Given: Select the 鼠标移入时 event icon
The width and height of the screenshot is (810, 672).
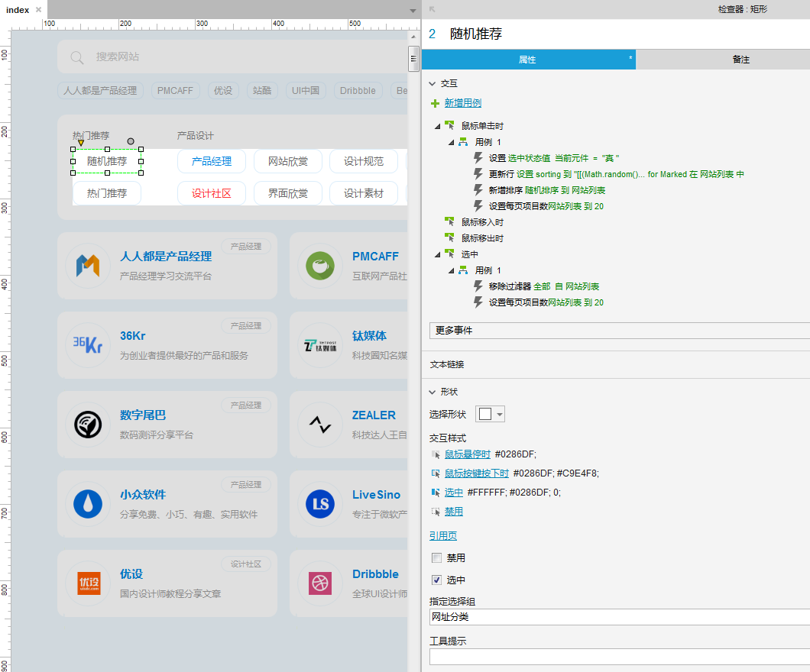Looking at the screenshot, I should pyautogui.click(x=449, y=222).
